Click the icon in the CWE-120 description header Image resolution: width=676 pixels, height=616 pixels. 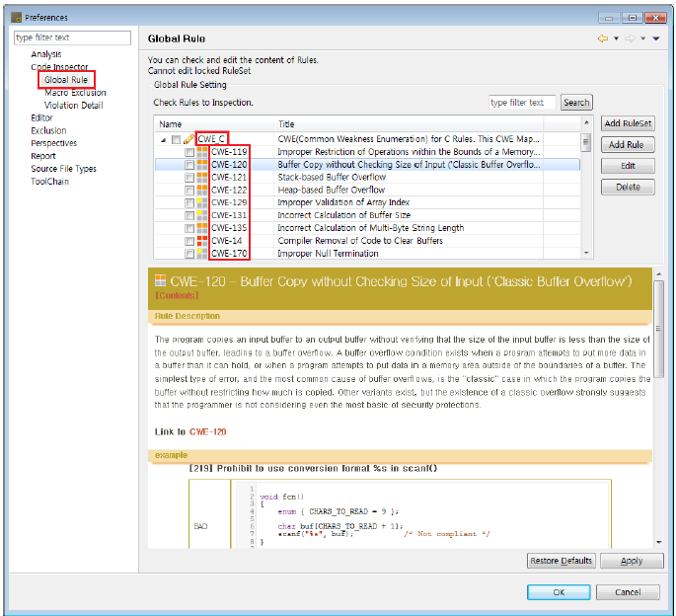click(161, 280)
